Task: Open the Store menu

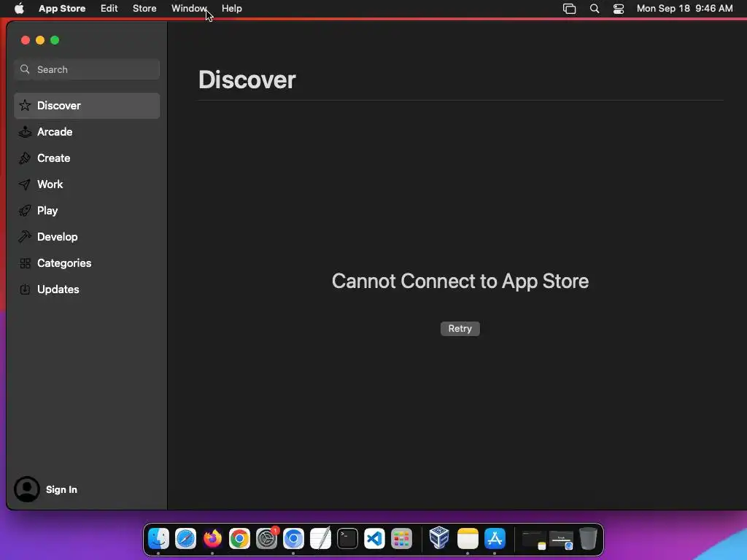Action: pos(144,9)
